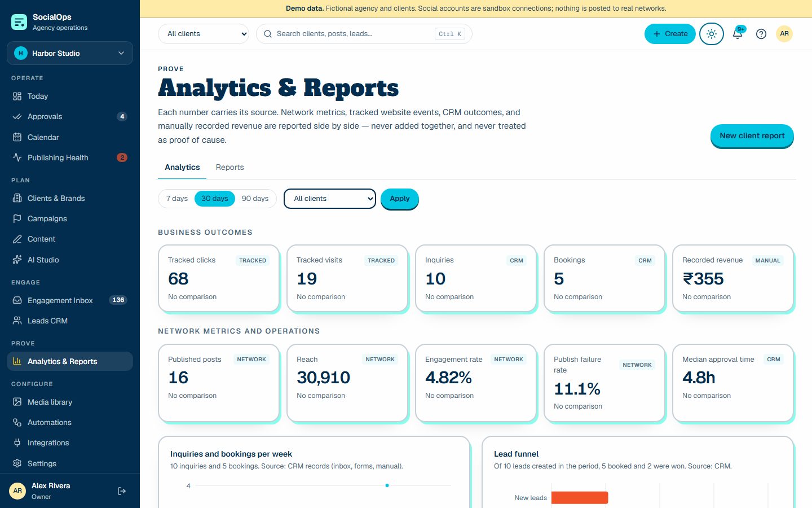
Task: Click the Reach metric card
Action: pos(347,383)
